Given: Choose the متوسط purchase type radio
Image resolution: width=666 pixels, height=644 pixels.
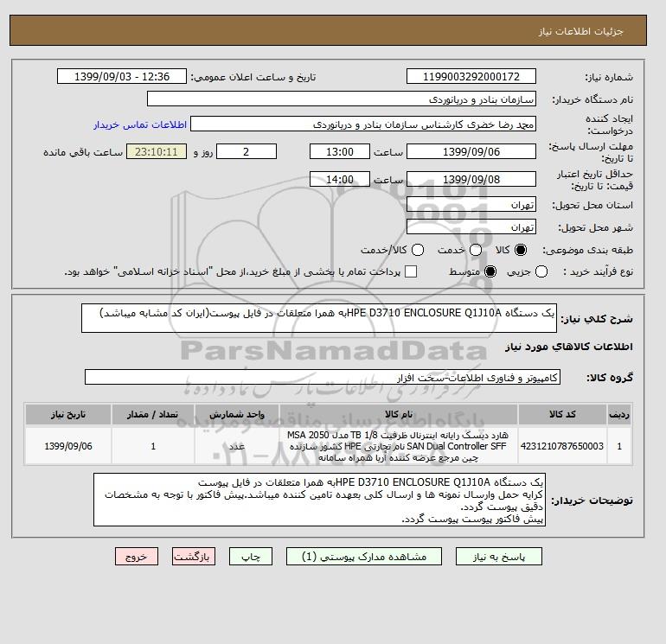Looking at the screenshot, I should tap(490, 271).
